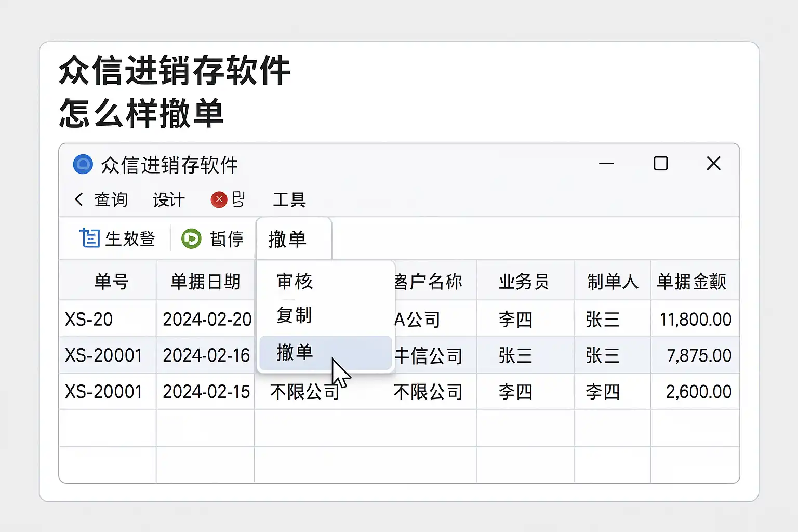Click the back arrow beside 查询
This screenshot has height=532, width=798.
(x=79, y=199)
